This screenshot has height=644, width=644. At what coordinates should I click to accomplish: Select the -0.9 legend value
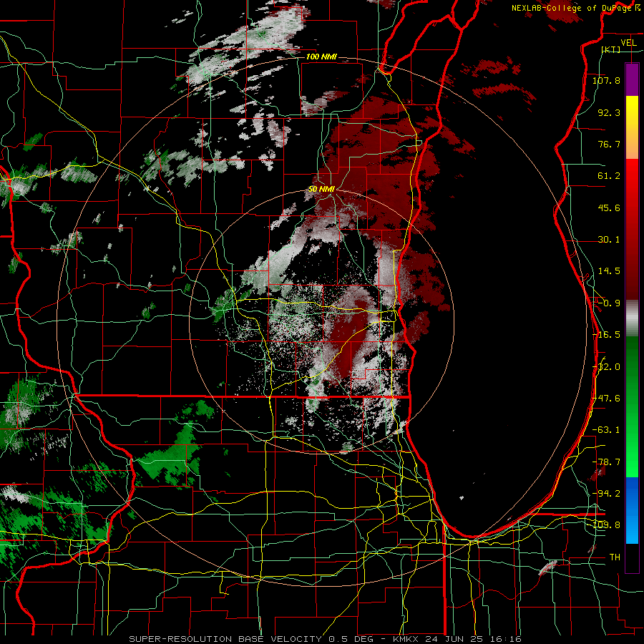tap(609, 303)
